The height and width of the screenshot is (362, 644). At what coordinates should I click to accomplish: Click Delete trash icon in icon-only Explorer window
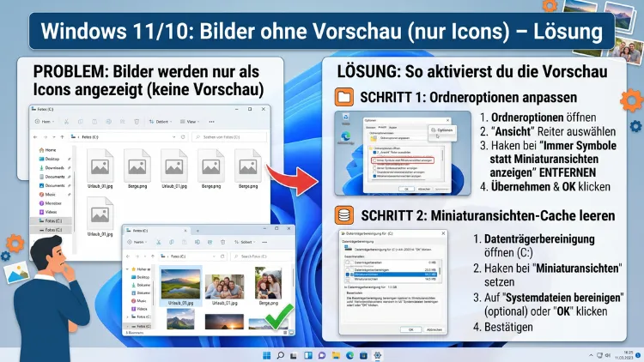click(x=137, y=122)
